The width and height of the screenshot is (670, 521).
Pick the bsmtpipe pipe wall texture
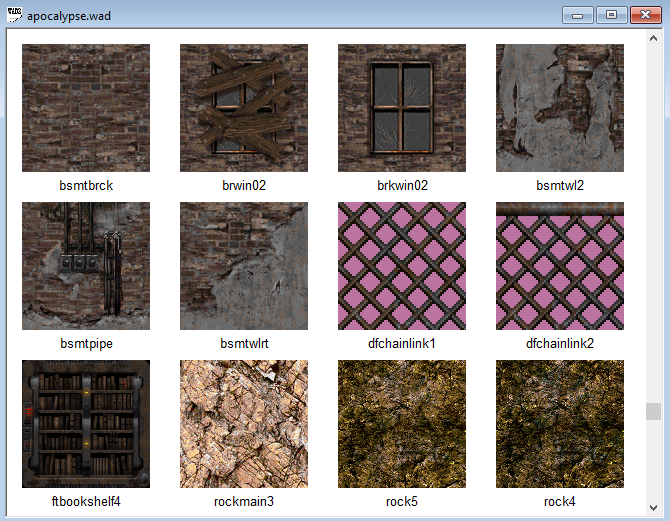(86, 266)
